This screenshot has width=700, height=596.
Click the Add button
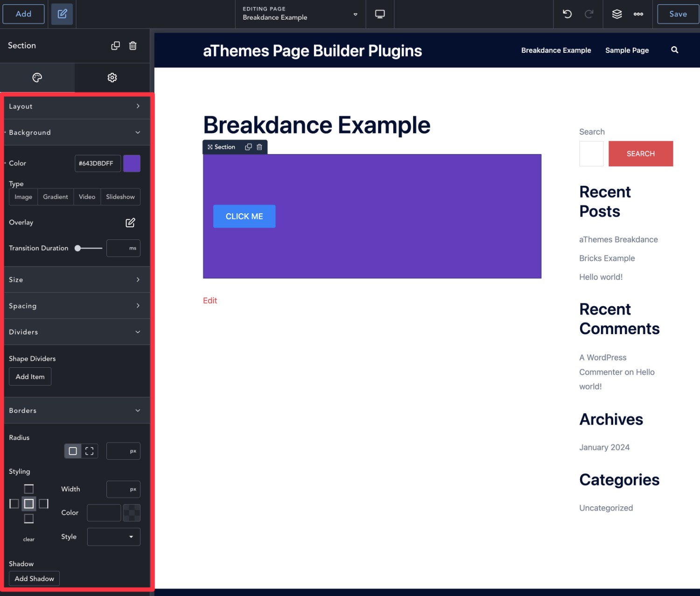(23, 14)
